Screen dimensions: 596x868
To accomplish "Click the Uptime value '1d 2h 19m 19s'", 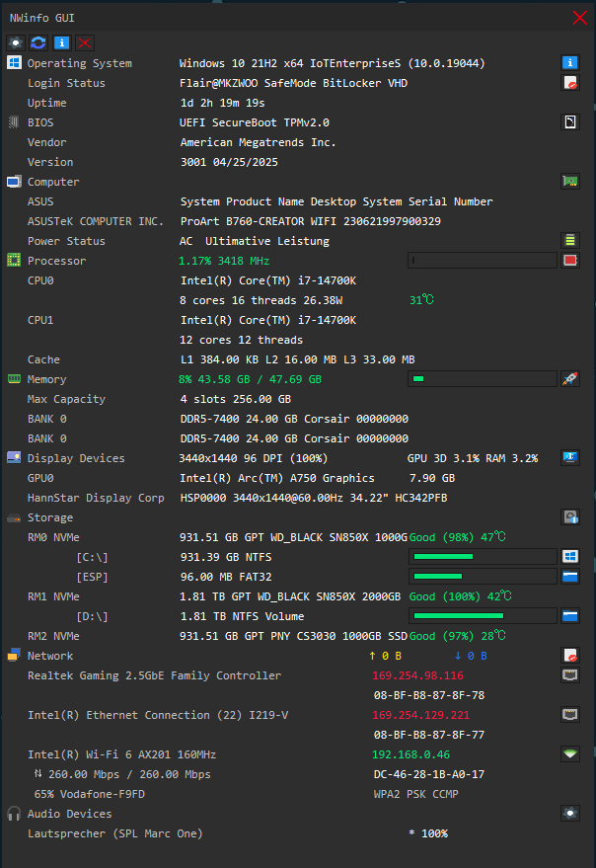I will pos(222,103).
